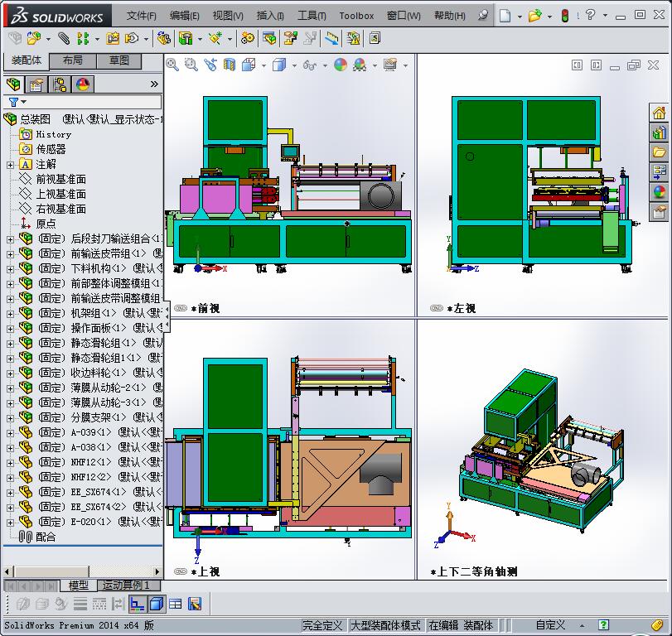Open the Appearances task pane color ball

tap(659, 191)
